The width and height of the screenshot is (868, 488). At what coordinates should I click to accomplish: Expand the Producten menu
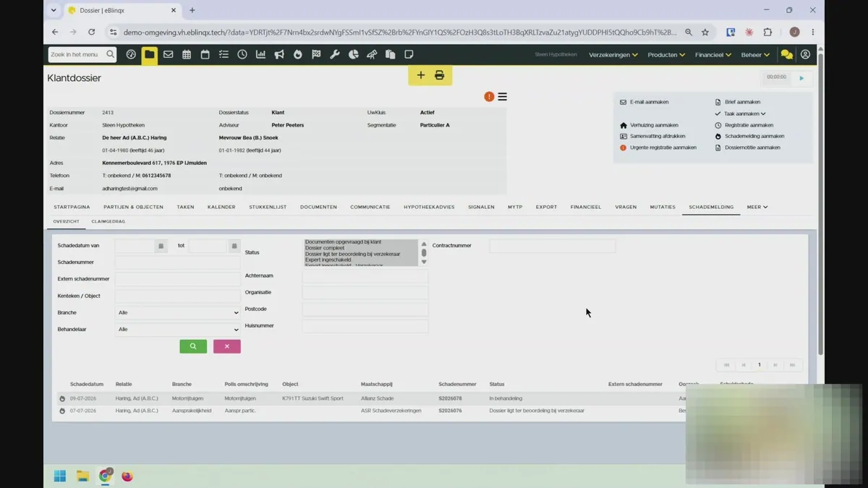tap(666, 55)
